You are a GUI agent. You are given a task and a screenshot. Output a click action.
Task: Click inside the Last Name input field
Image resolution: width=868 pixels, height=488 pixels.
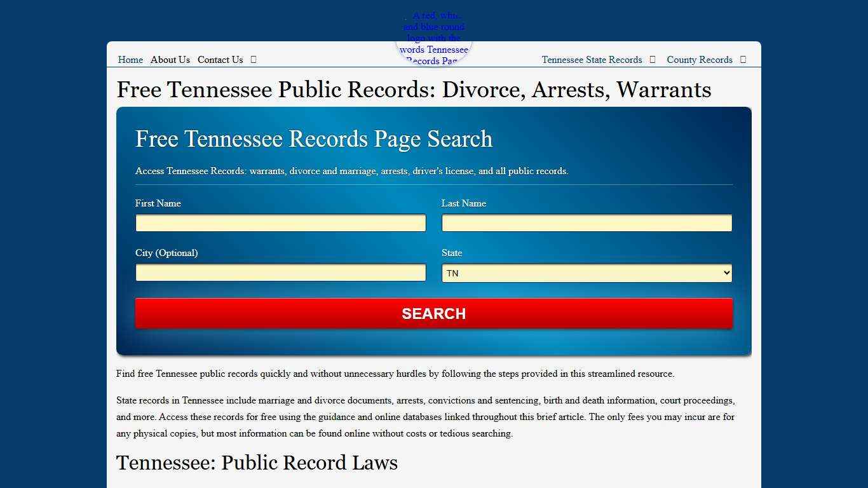coord(587,223)
